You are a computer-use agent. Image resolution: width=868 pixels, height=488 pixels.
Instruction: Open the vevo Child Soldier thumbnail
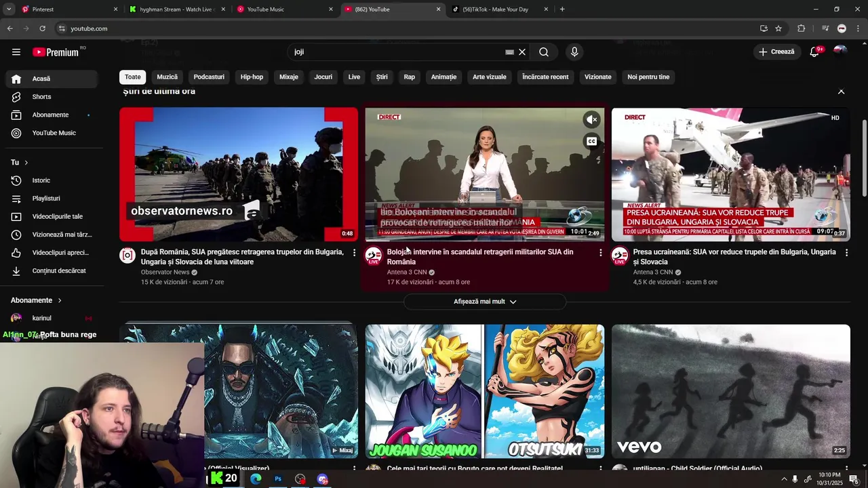pyautogui.click(x=731, y=391)
